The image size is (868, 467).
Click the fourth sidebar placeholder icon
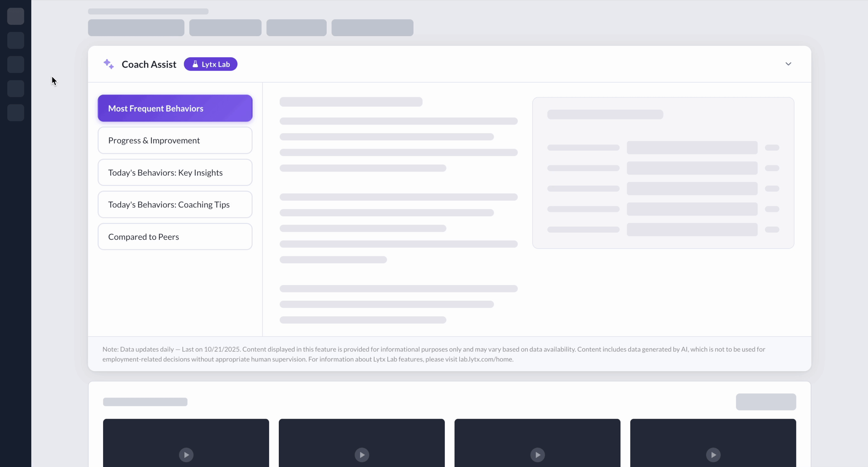point(16,89)
